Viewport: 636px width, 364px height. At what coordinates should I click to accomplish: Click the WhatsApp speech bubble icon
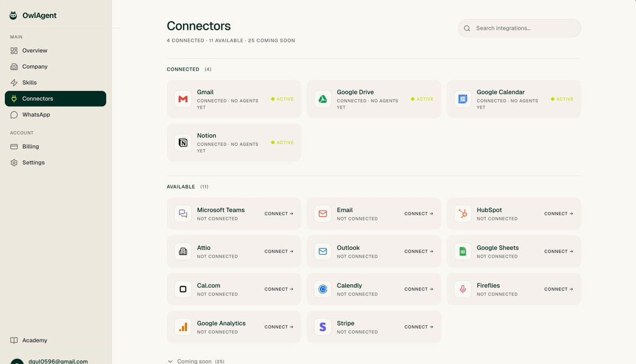[x=14, y=114]
